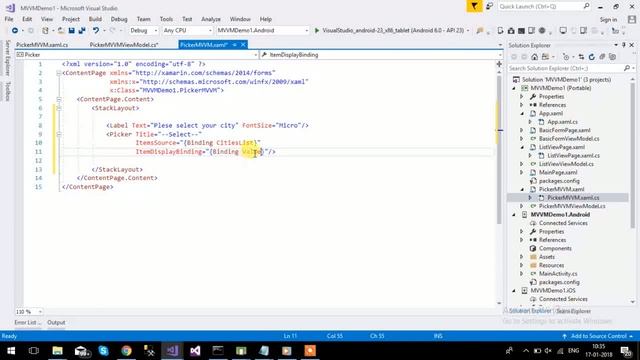Click the Home icon in Solution Explorer
This screenshot has height=360, width=640.
(534, 57)
